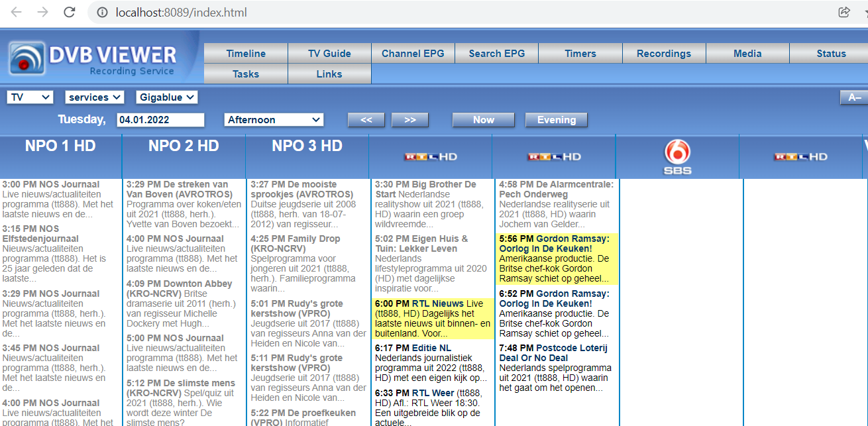
Task: Click the NPO 1 HD channel header
Action: (60, 146)
